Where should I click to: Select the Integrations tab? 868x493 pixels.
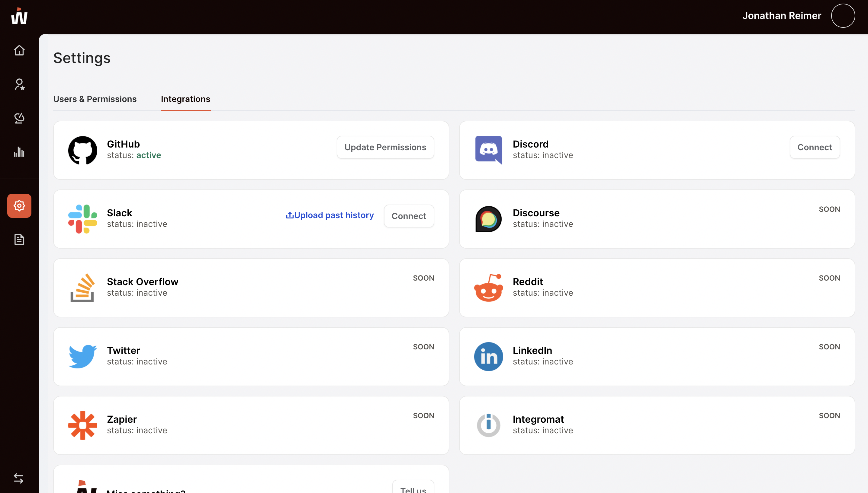click(185, 99)
